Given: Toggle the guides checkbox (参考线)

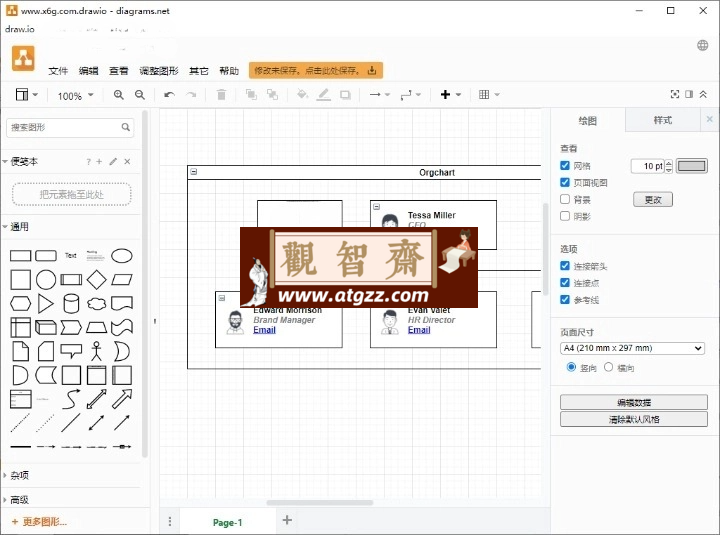Looking at the screenshot, I should [x=565, y=299].
